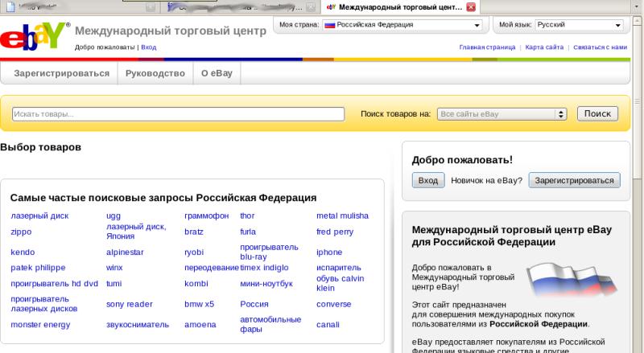Select the 'sony reader' search link
The image size is (644, 353).
(x=129, y=304)
